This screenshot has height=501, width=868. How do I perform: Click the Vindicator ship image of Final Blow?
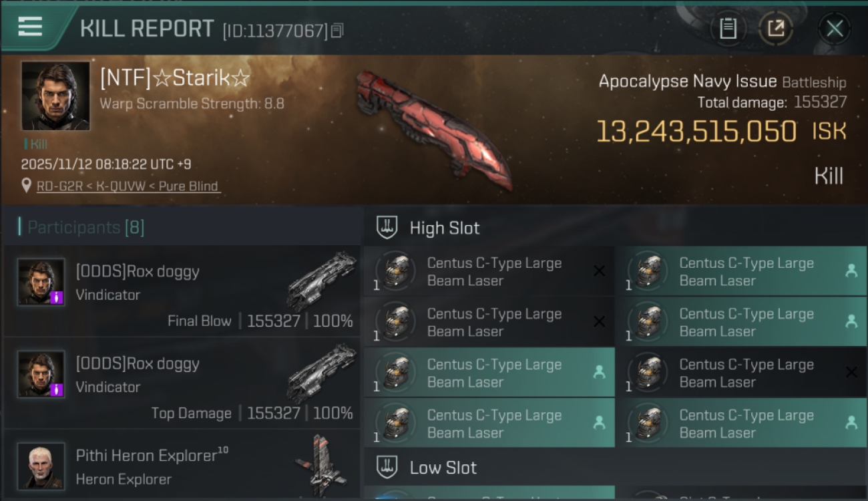click(x=322, y=281)
